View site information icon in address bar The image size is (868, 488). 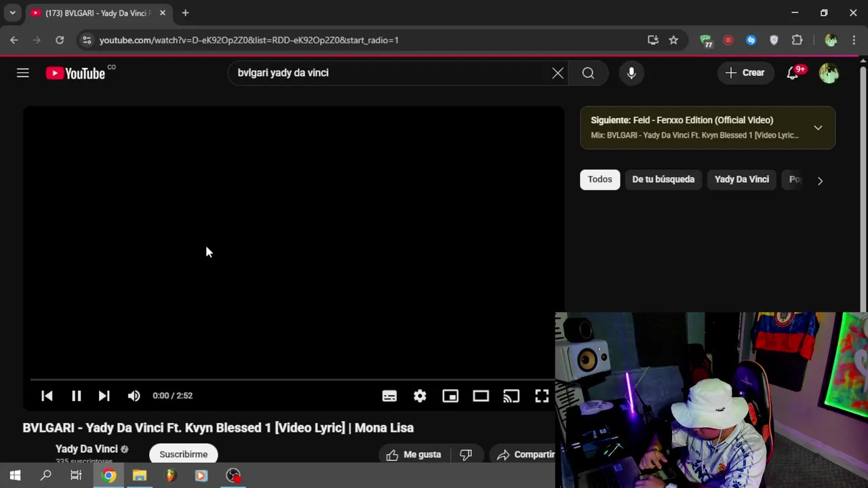tap(86, 40)
